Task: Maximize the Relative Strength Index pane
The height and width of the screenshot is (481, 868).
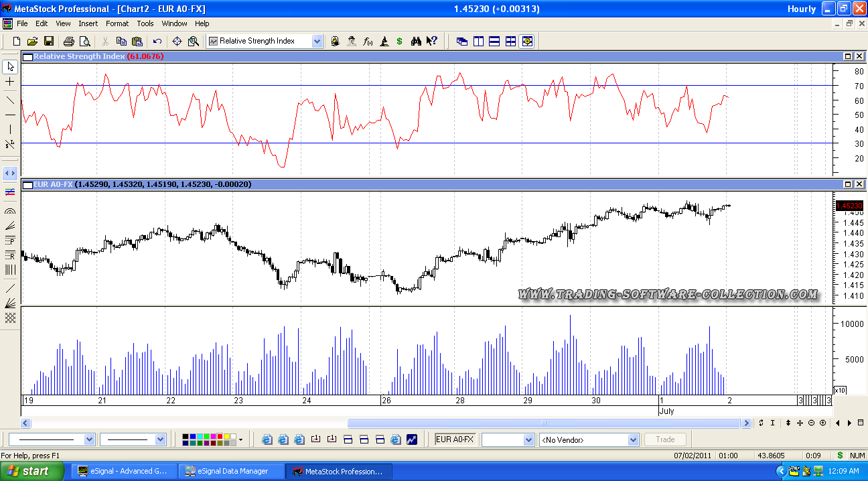Action: [848, 57]
